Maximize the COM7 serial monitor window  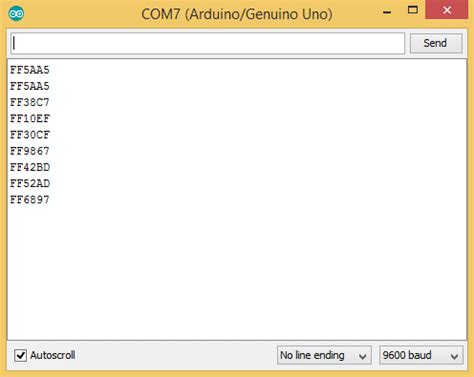[x=413, y=10]
